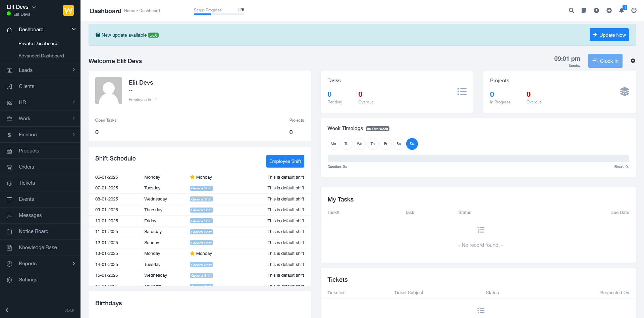Image resolution: width=644 pixels, height=318 pixels.
Task: Click the 5.5.0 version badge
Action: point(153,35)
